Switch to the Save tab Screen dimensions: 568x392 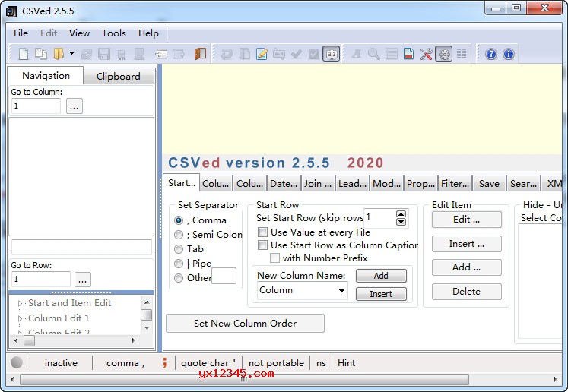tap(489, 184)
